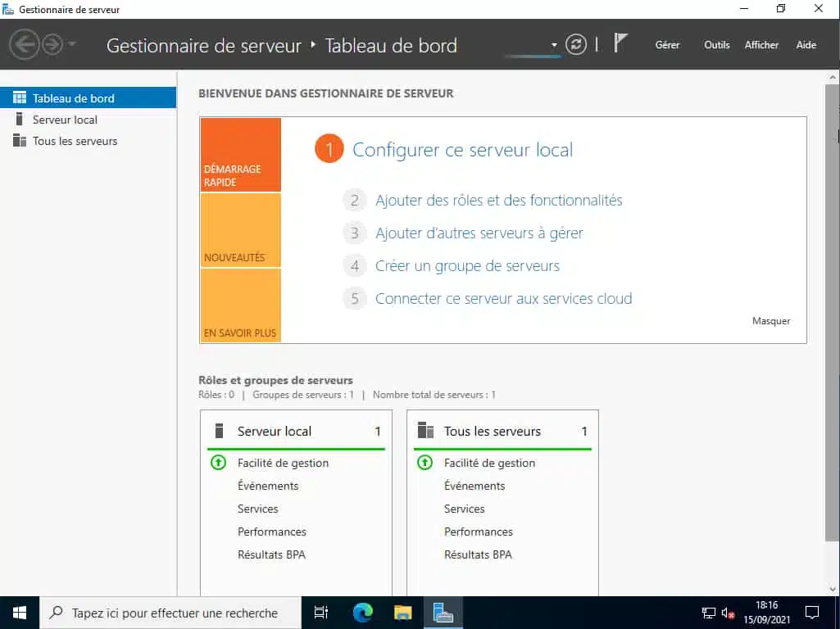Viewport: 840px width, 629px height.
Task: Click step 4 number circle
Action: (354, 265)
